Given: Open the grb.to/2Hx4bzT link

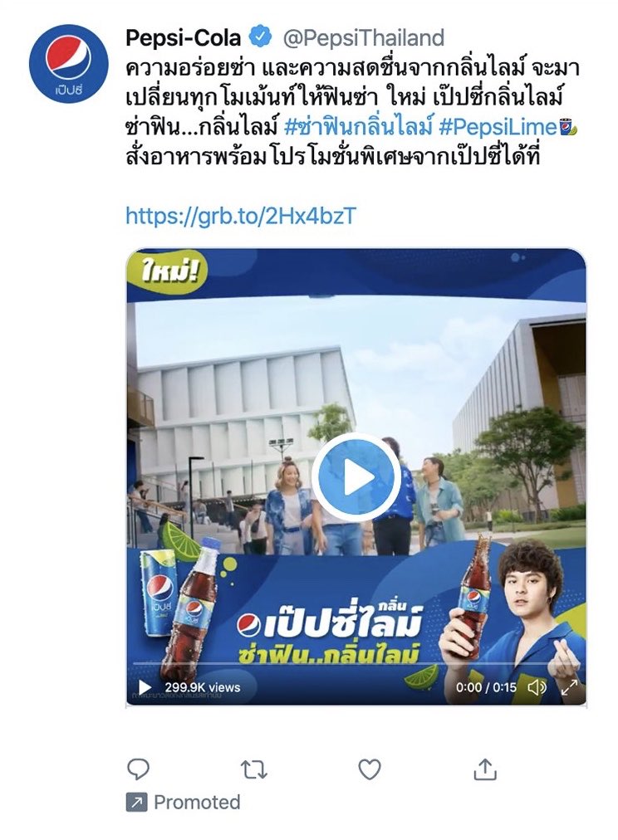Looking at the screenshot, I should tap(241, 215).
